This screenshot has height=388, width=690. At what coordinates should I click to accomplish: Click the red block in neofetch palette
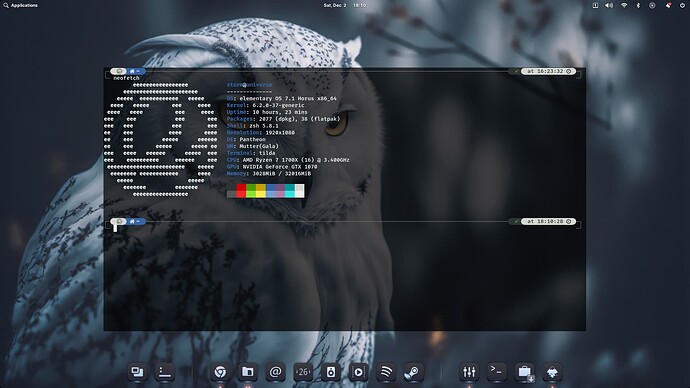pyautogui.click(x=241, y=190)
